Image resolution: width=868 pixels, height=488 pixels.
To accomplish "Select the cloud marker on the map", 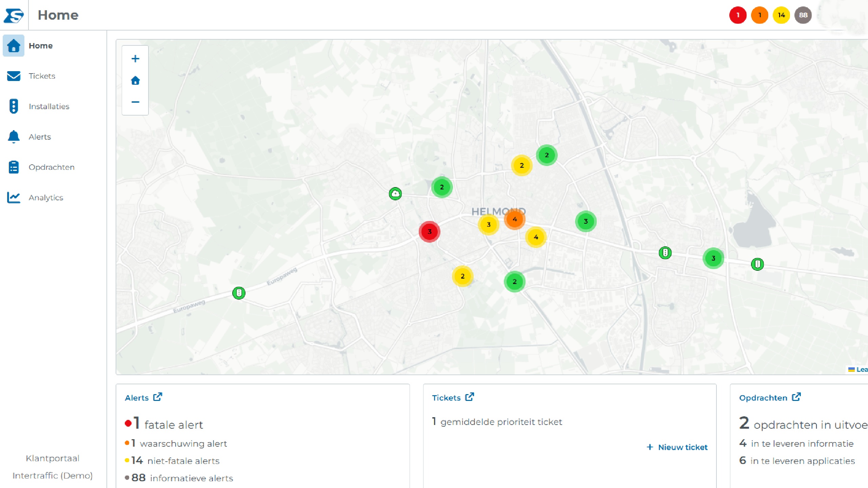I will [395, 194].
